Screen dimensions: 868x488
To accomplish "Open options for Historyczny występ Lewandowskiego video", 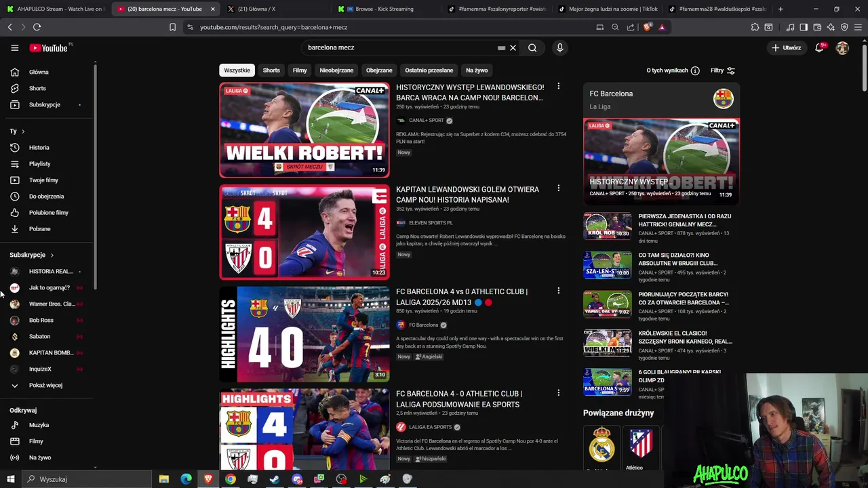I will tap(558, 86).
